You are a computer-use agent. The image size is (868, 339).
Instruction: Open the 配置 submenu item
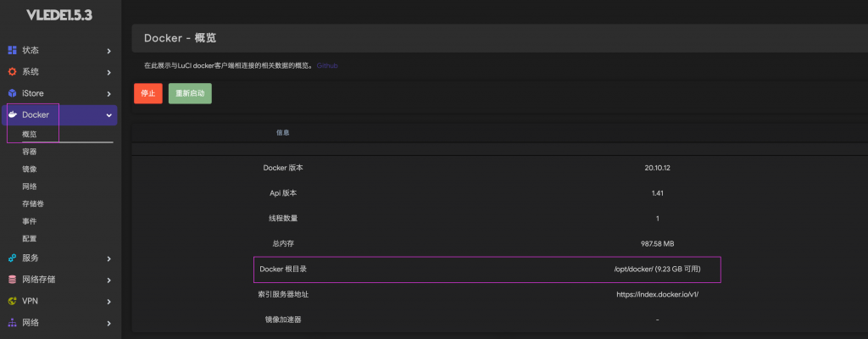pyautogui.click(x=30, y=239)
